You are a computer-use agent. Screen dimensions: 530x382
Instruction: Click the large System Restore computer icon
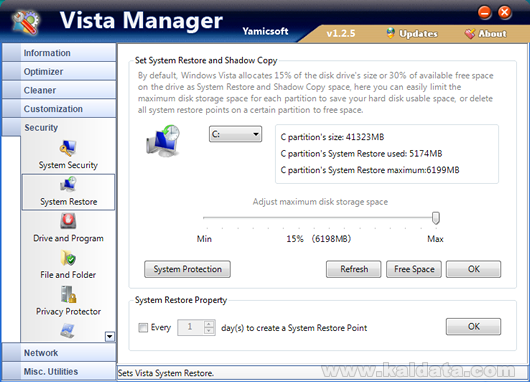(163, 141)
